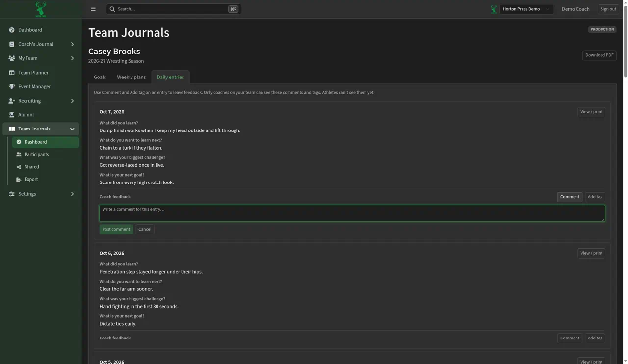Click the Coach's Journal book icon
This screenshot has height=364, width=628.
[x=12, y=44]
